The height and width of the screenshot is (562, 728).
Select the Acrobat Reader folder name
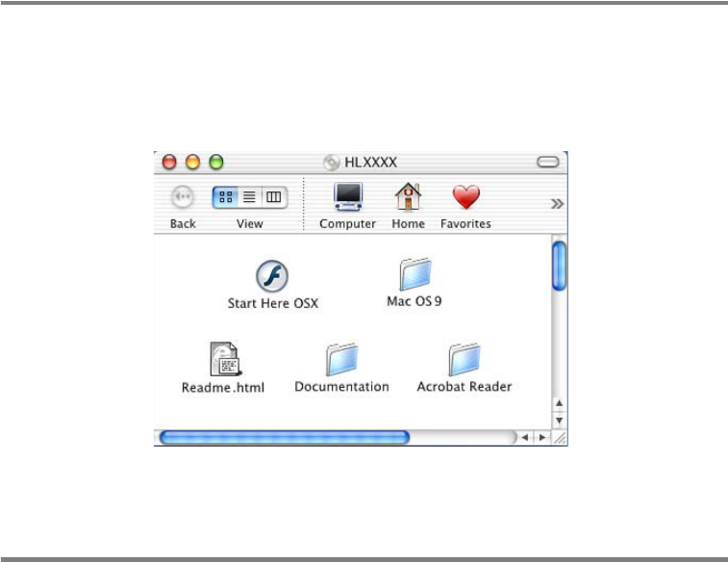click(x=464, y=387)
